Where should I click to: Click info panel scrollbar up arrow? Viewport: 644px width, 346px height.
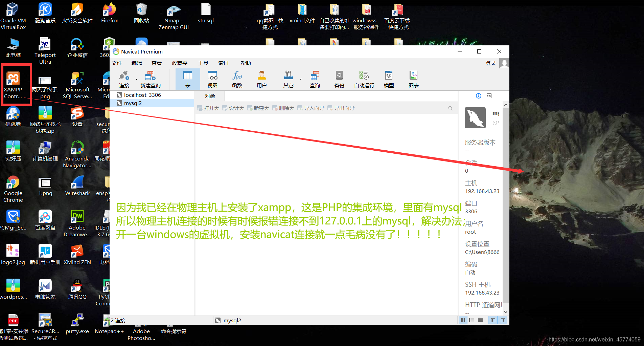(x=506, y=105)
